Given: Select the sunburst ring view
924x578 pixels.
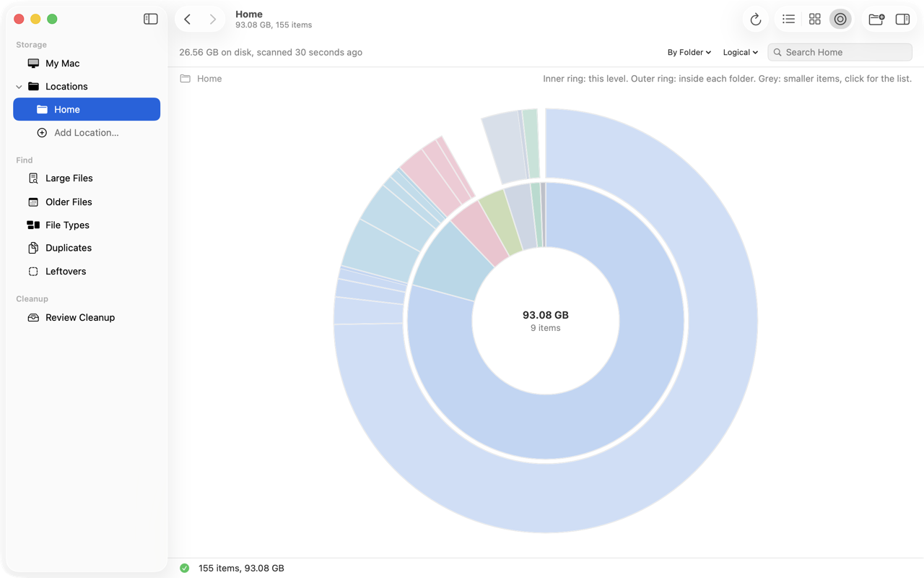Looking at the screenshot, I should pyautogui.click(x=840, y=20).
